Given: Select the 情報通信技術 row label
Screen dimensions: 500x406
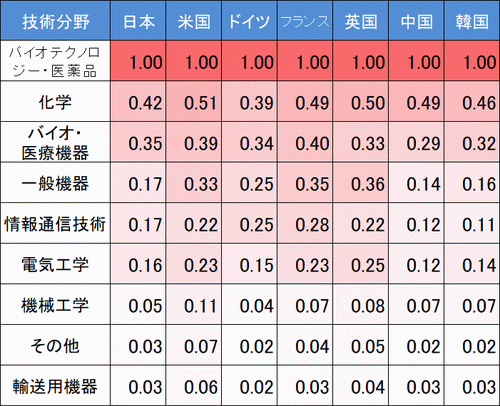Looking at the screenshot, I should click(55, 223).
